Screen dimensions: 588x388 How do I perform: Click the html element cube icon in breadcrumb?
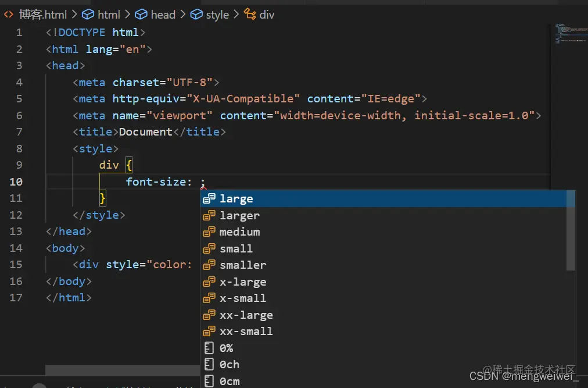(88, 15)
